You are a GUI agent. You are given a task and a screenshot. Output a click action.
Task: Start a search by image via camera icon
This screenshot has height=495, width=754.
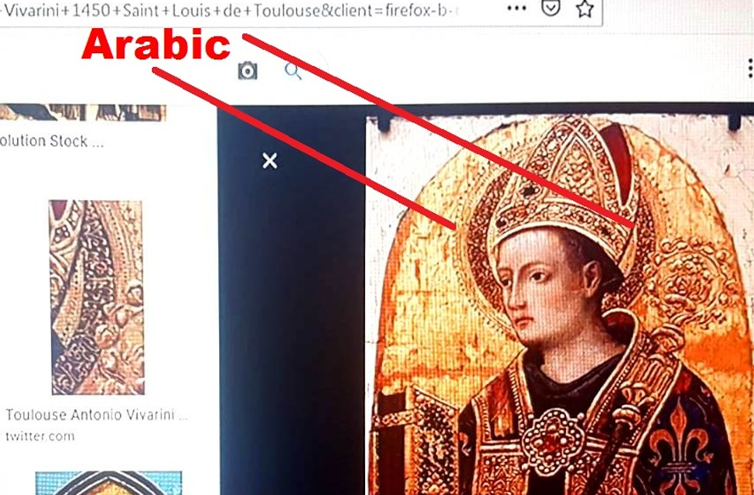point(248,71)
